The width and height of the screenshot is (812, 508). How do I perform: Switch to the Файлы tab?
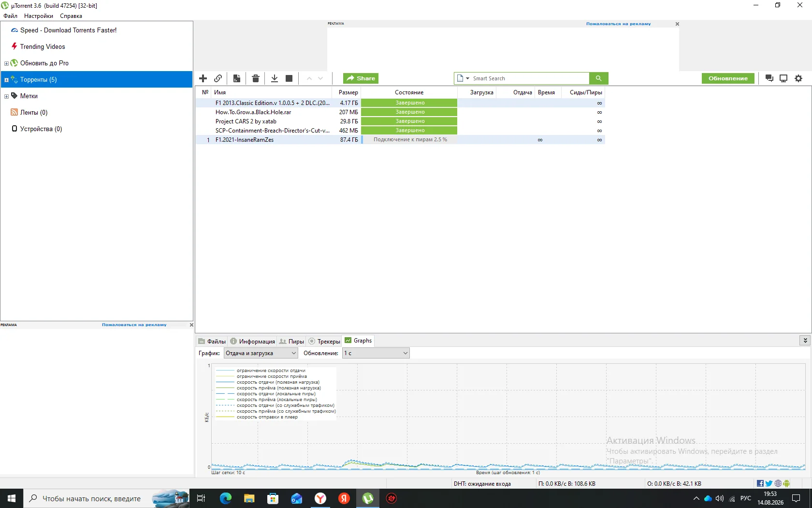[x=212, y=341]
